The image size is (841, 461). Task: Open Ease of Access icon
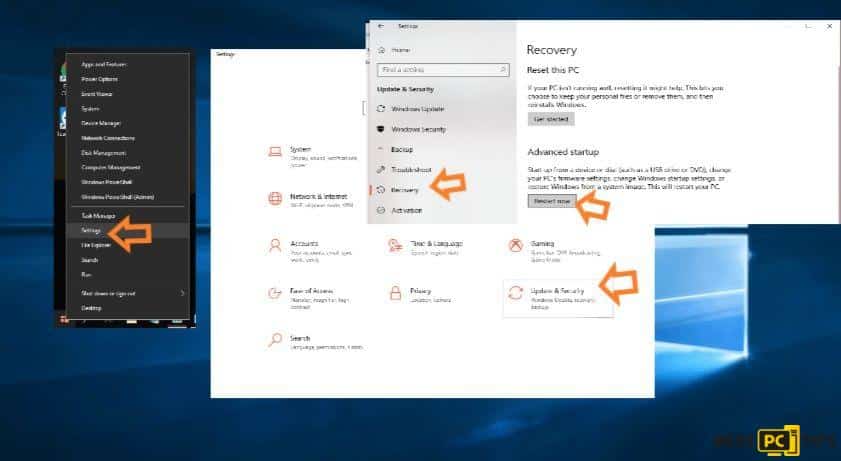coord(275,293)
